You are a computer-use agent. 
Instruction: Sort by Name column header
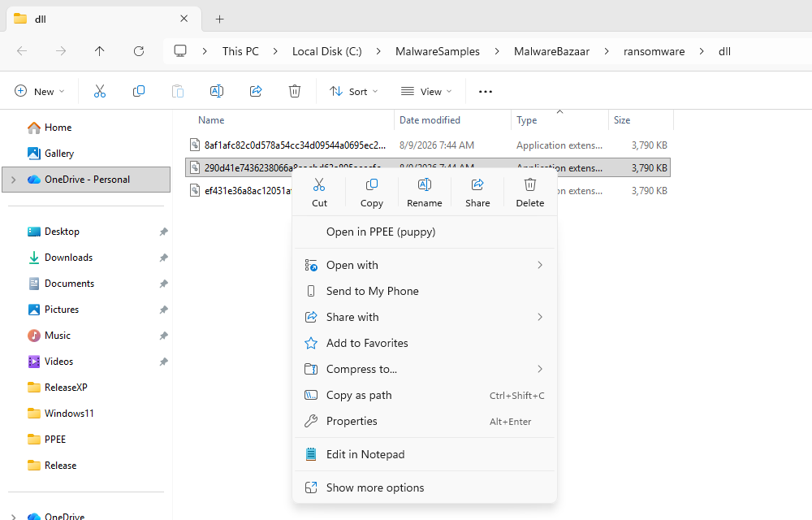pyautogui.click(x=211, y=120)
